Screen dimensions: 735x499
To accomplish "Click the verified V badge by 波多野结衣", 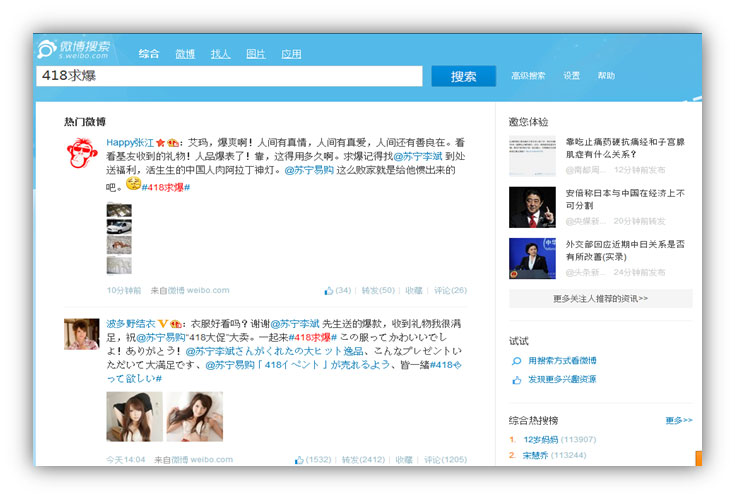I will (x=162, y=324).
